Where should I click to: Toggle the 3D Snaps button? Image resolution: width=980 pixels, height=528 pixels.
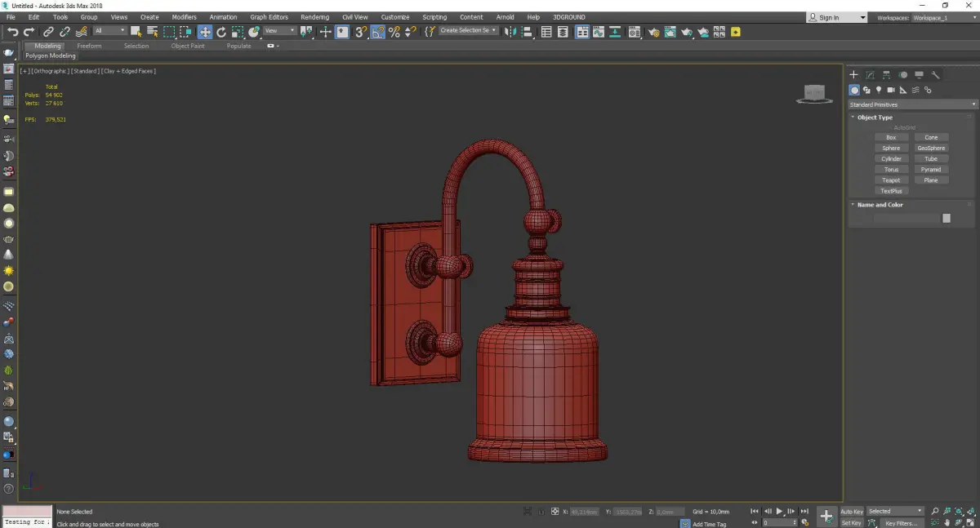pos(360,32)
